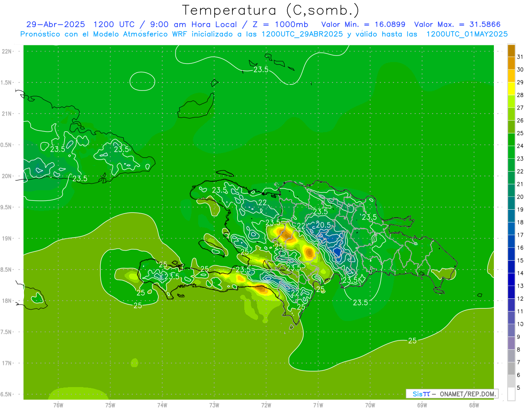The height and width of the screenshot is (411, 532).
Task: Pick the purple swatch between 9 and 10
Action: coord(511,331)
